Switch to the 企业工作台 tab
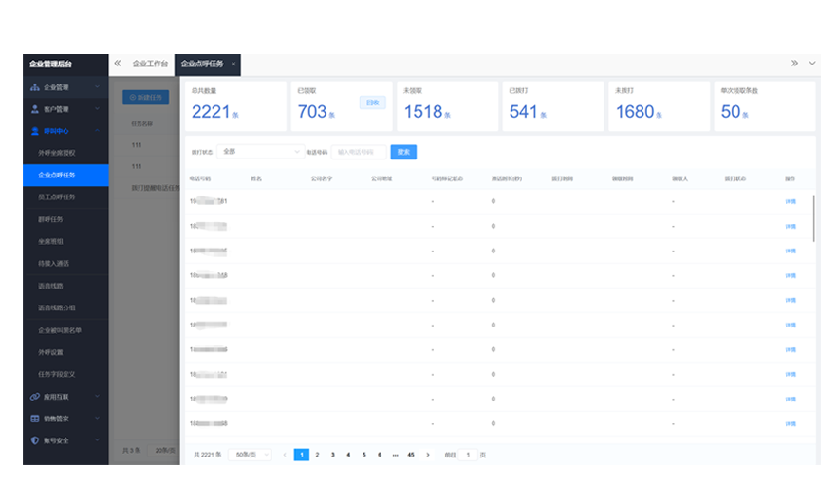The height and width of the screenshot is (504, 837). pyautogui.click(x=150, y=64)
